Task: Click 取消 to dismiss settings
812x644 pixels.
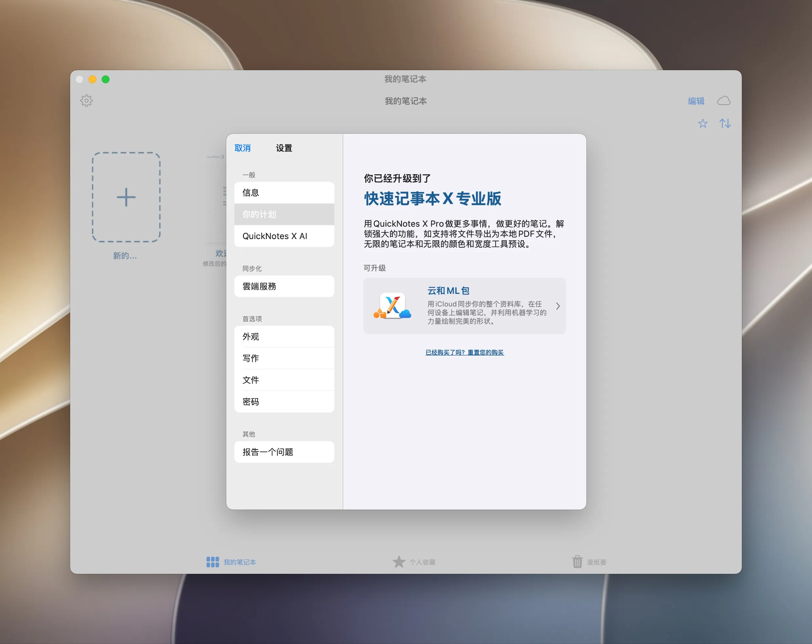Action: tap(243, 148)
